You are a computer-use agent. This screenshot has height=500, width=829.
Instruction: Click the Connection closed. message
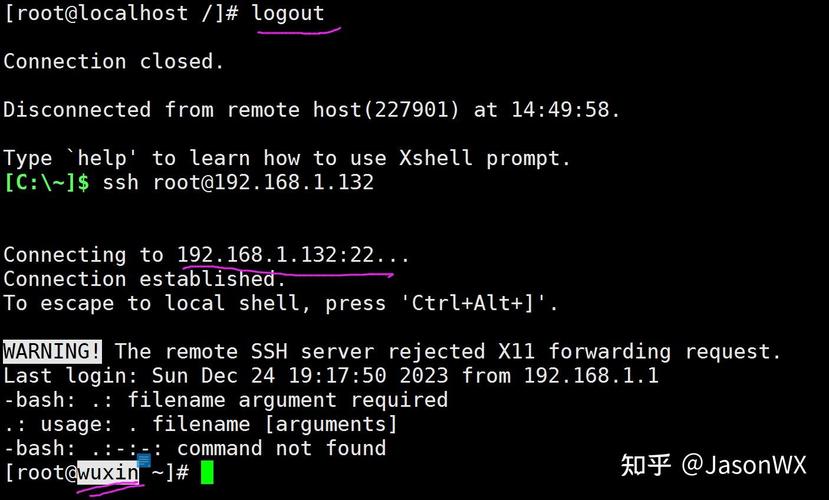tap(113, 61)
